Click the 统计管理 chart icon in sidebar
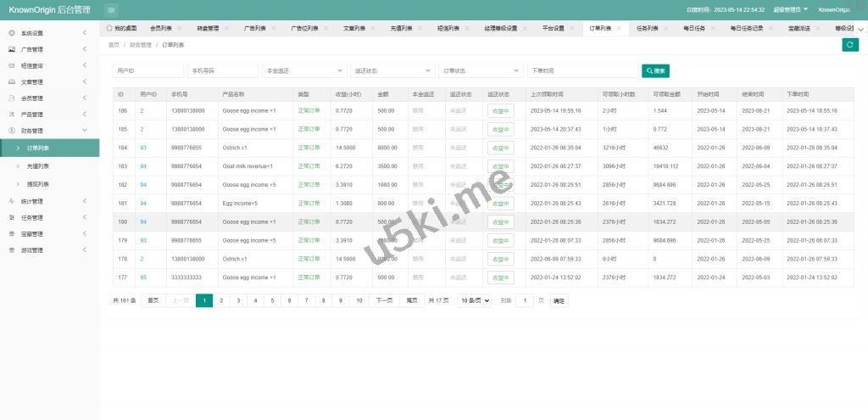Image resolution: width=868 pixels, height=420 pixels. click(x=11, y=201)
